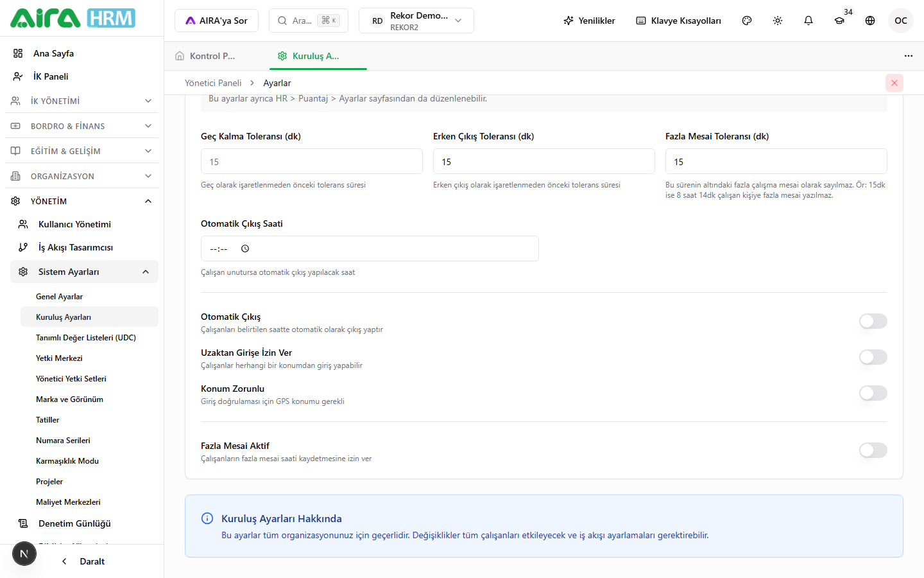This screenshot has height=578, width=924.
Task: Open Maliyet Merkezleri settings
Action: click(x=89, y=502)
